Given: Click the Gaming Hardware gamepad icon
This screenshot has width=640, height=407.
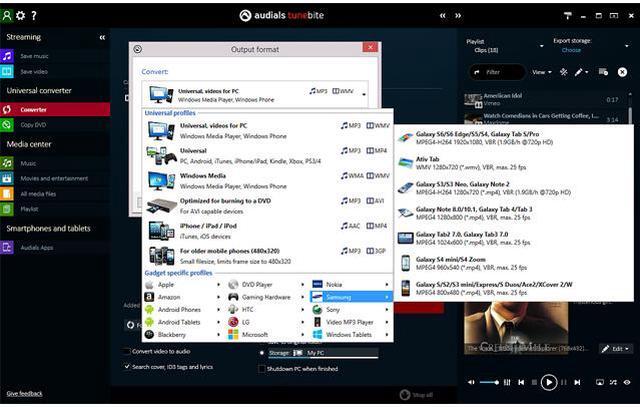Looking at the screenshot, I should (x=233, y=297).
